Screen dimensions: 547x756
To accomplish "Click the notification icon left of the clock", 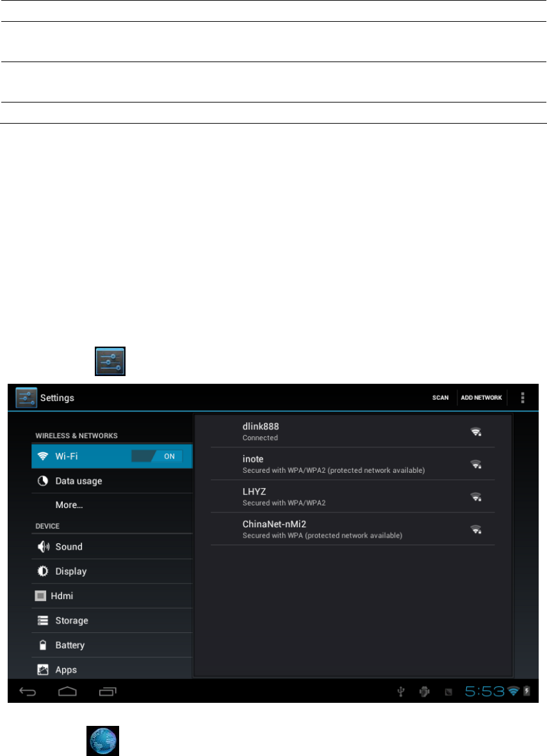I will pyautogui.click(x=448, y=693).
